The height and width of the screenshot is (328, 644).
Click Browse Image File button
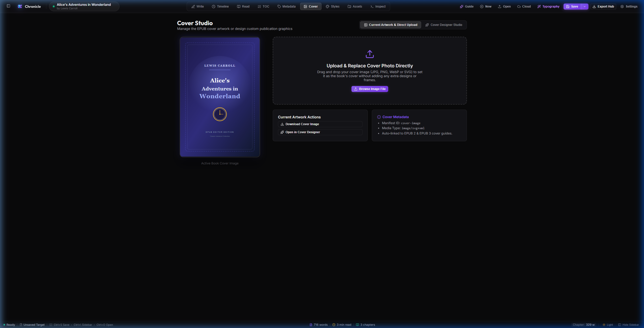pyautogui.click(x=370, y=89)
